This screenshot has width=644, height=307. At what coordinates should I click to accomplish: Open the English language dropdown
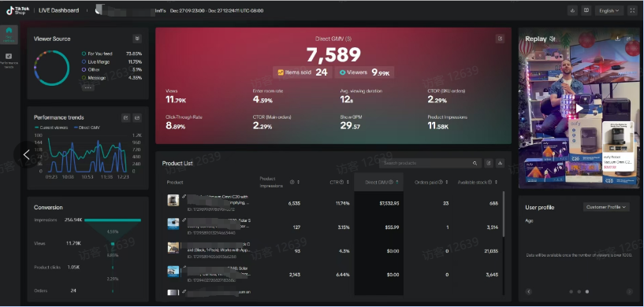click(609, 11)
